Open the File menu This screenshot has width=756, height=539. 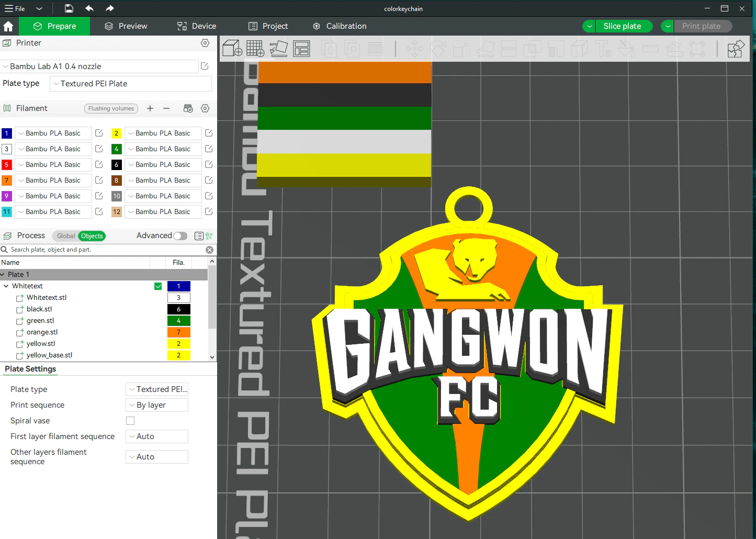[15, 8]
